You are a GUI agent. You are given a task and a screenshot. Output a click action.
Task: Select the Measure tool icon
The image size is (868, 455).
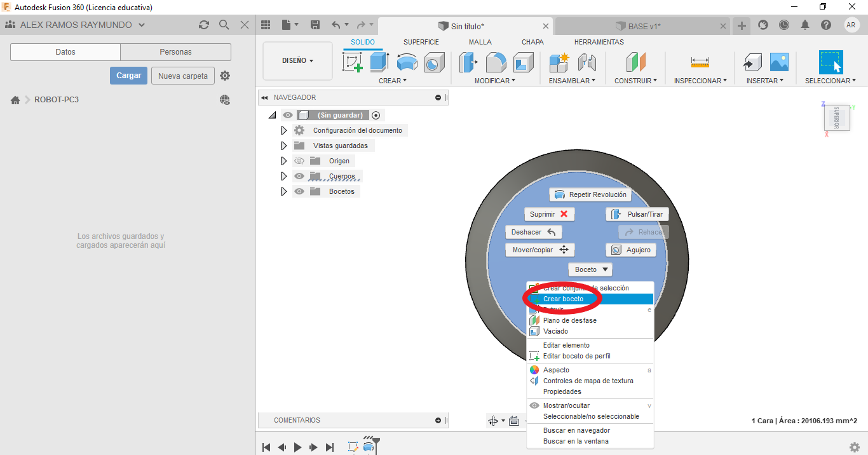pyautogui.click(x=700, y=62)
